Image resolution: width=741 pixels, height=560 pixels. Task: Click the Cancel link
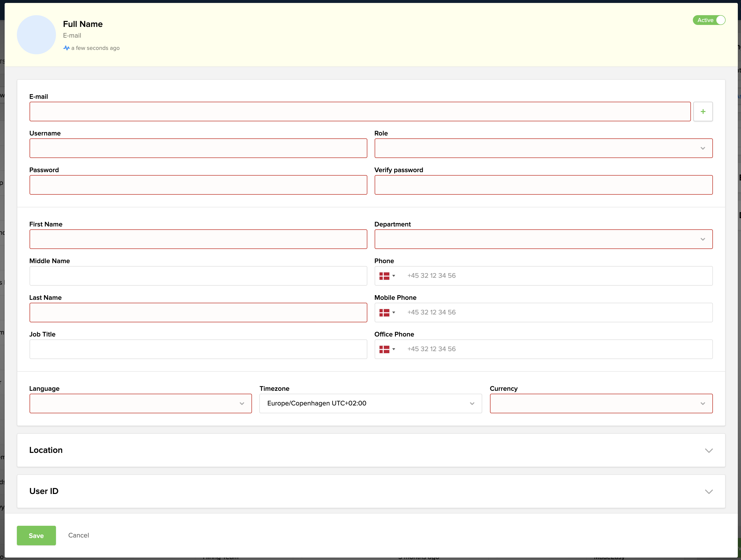coord(78,535)
